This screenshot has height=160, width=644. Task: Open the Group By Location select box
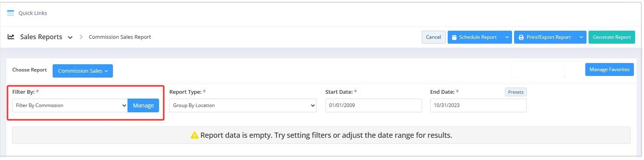tap(243, 105)
